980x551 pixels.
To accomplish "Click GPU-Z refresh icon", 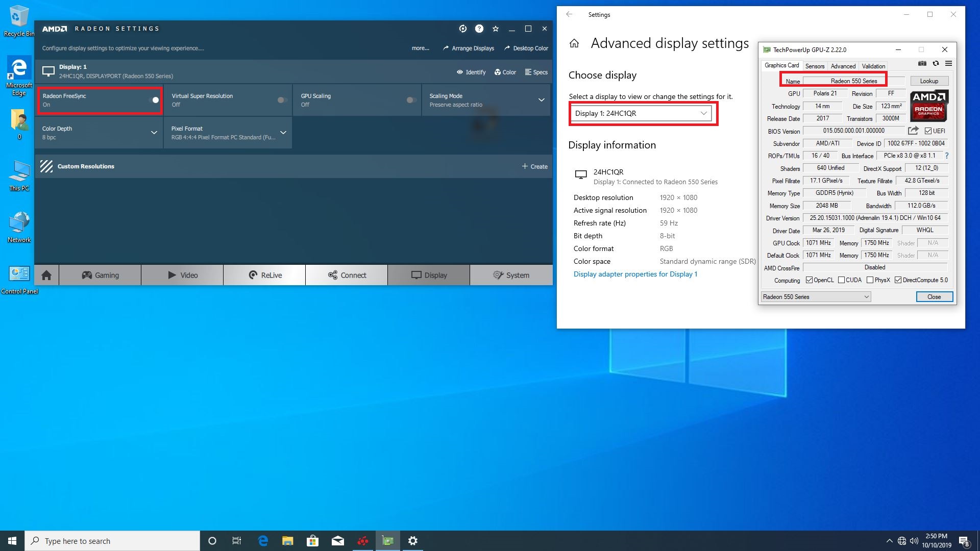I will tap(936, 64).
